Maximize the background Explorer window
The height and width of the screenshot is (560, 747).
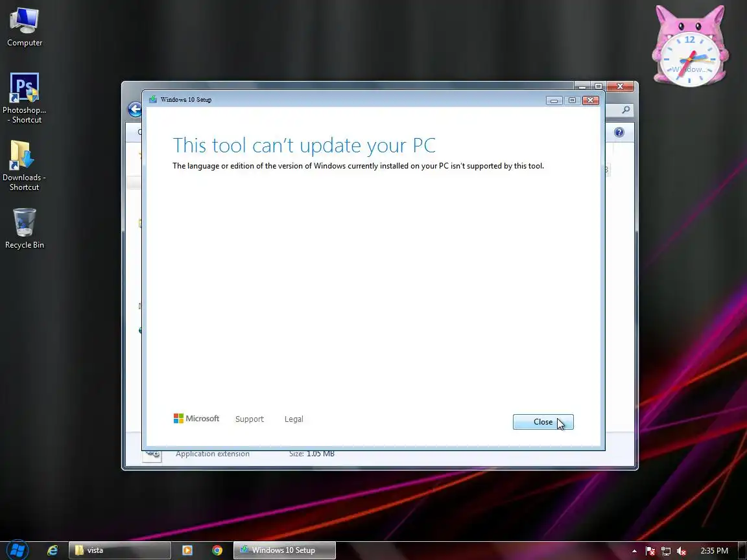[599, 86]
